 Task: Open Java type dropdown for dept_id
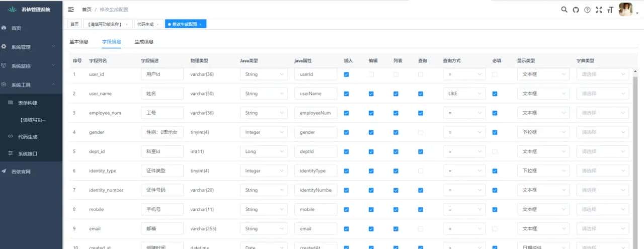[x=264, y=151]
